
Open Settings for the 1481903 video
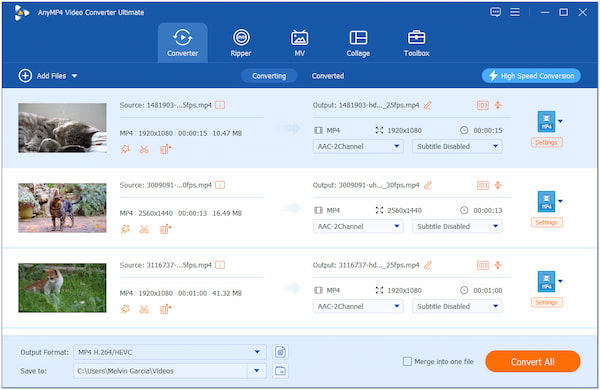(x=546, y=142)
